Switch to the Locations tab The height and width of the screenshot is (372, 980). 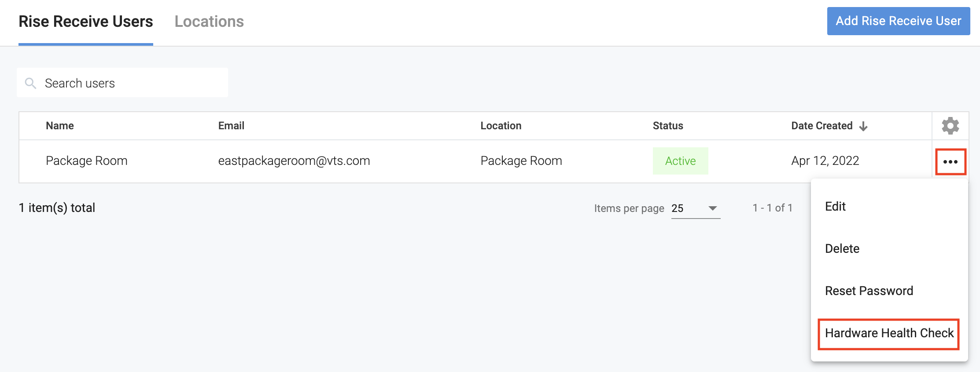(209, 22)
